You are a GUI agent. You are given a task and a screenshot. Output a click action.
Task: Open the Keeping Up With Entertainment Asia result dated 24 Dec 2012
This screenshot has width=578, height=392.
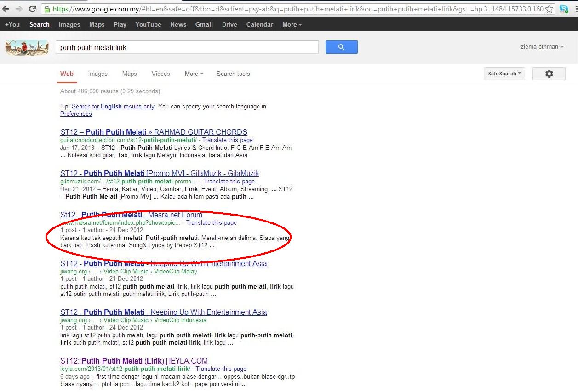[163, 312]
